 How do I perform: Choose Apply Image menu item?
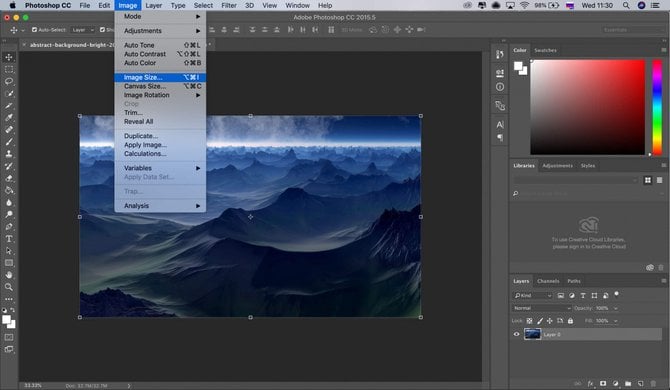(x=160, y=145)
